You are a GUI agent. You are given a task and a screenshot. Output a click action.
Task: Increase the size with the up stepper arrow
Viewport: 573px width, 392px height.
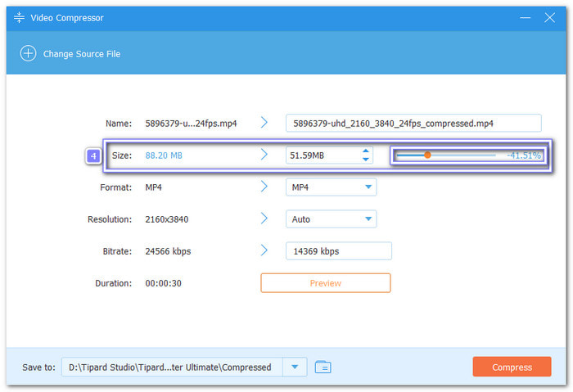tap(365, 151)
